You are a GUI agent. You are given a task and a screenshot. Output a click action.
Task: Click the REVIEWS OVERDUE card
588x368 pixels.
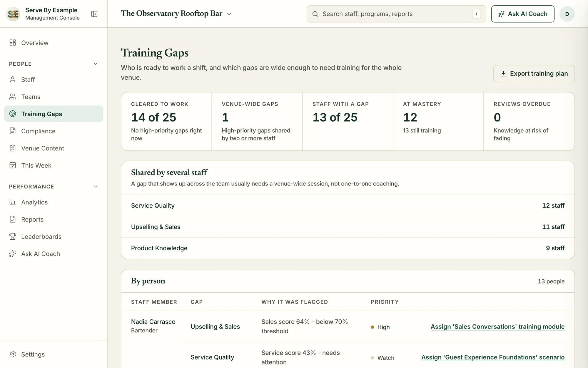[x=529, y=121]
